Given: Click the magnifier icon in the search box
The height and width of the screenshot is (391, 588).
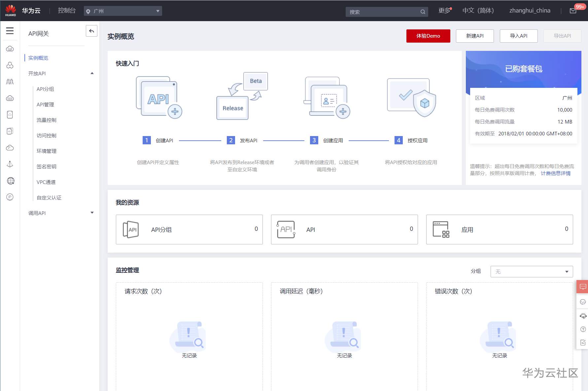Looking at the screenshot, I should click(423, 12).
